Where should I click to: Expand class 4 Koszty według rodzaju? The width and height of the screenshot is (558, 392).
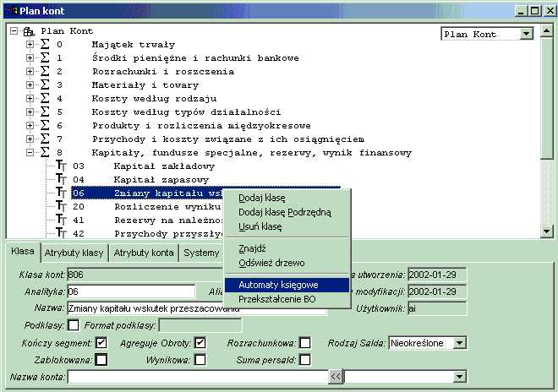[30, 99]
